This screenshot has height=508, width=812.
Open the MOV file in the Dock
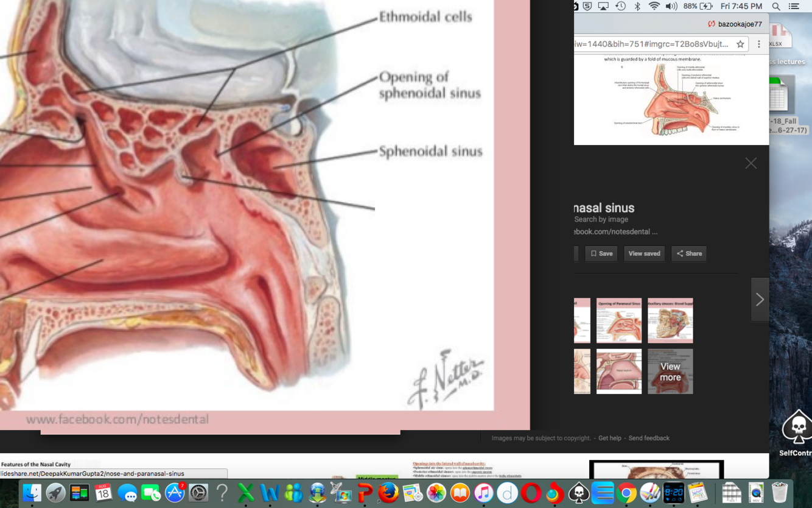(756, 492)
